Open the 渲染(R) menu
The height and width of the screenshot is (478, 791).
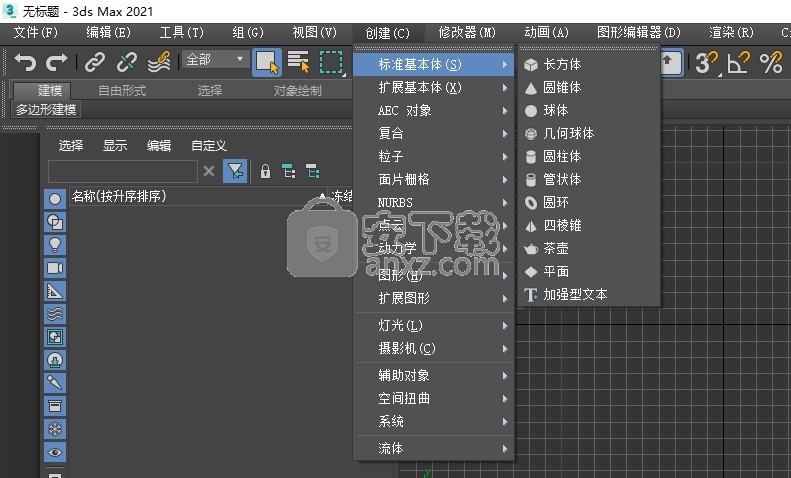click(731, 33)
